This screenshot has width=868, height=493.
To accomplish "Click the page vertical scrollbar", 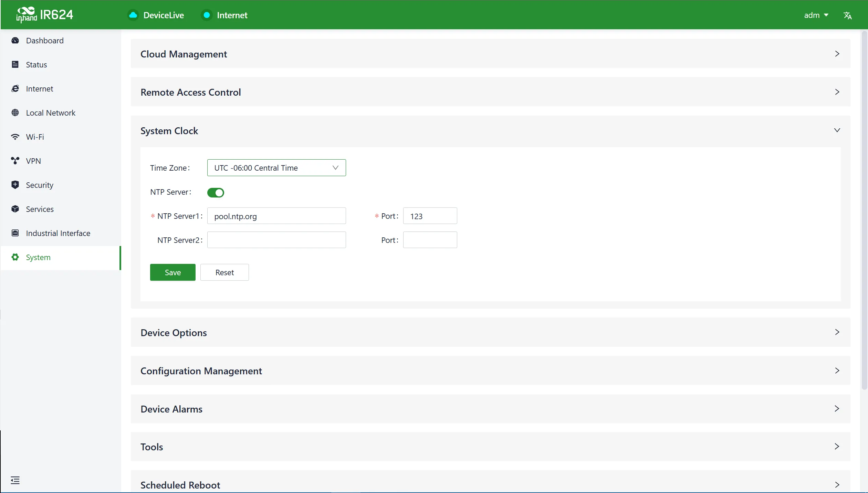I will [864, 210].
